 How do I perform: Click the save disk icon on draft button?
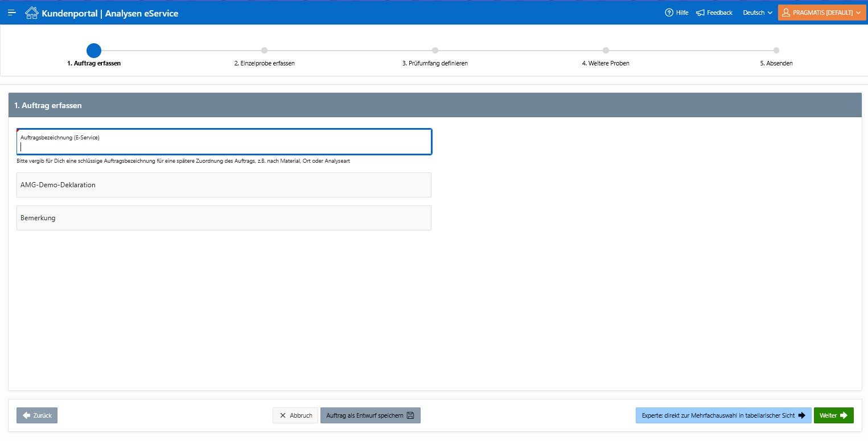[410, 415]
